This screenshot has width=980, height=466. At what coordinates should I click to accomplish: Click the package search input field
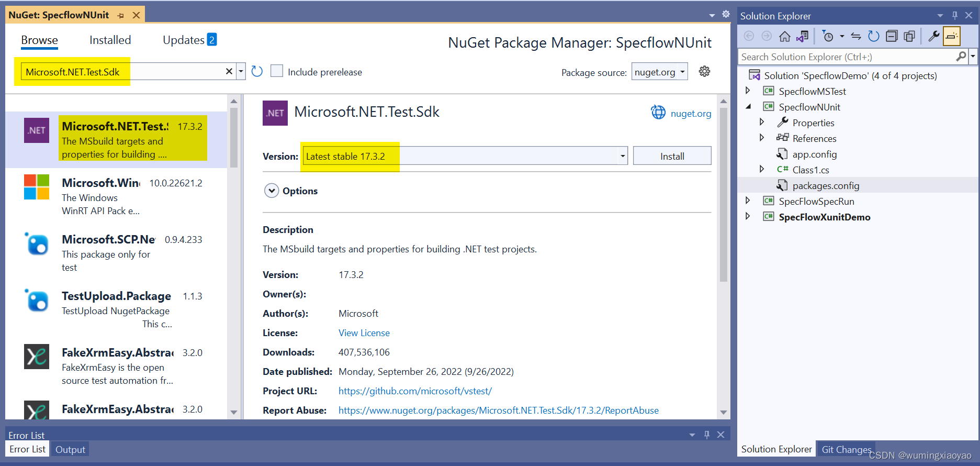(122, 72)
